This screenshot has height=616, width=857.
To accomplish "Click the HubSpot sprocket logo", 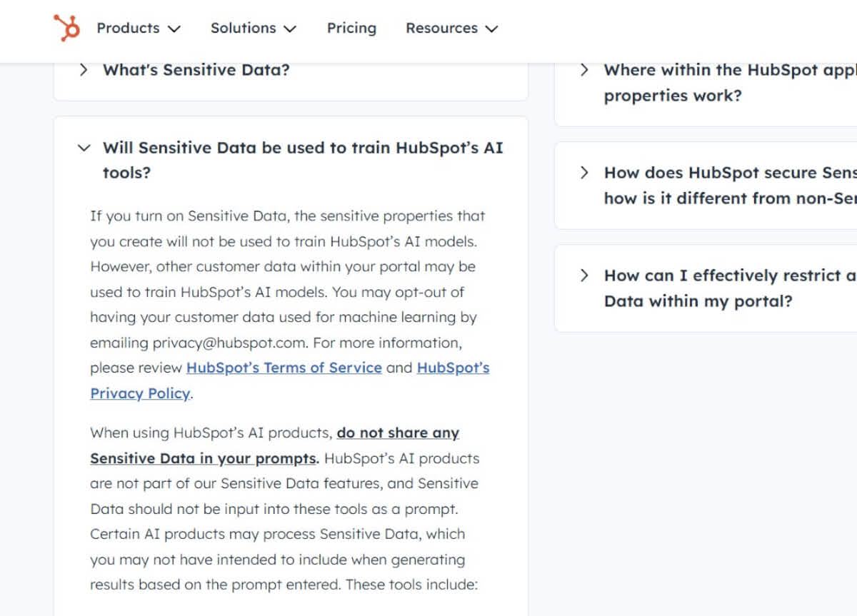I will point(67,28).
